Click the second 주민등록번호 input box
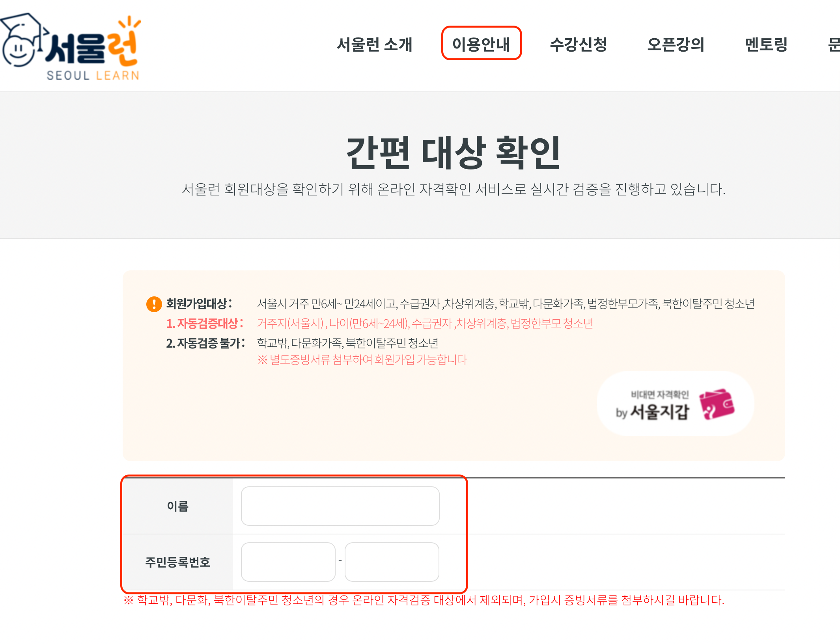This screenshot has width=840, height=644. pyautogui.click(x=391, y=562)
